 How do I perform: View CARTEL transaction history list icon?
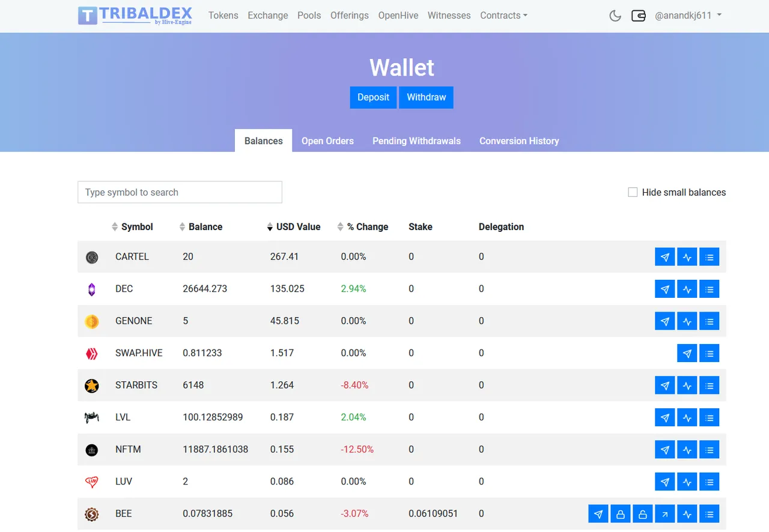[x=710, y=257]
